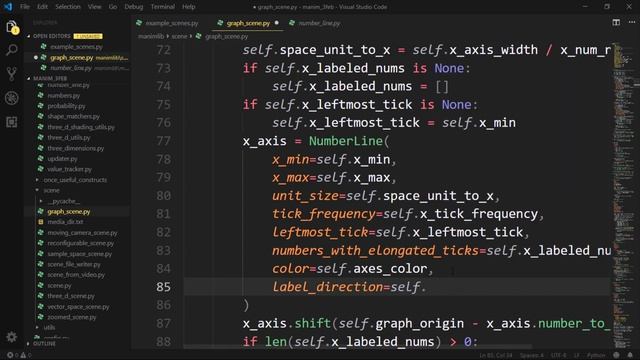Open the Selection menu

[68, 7]
